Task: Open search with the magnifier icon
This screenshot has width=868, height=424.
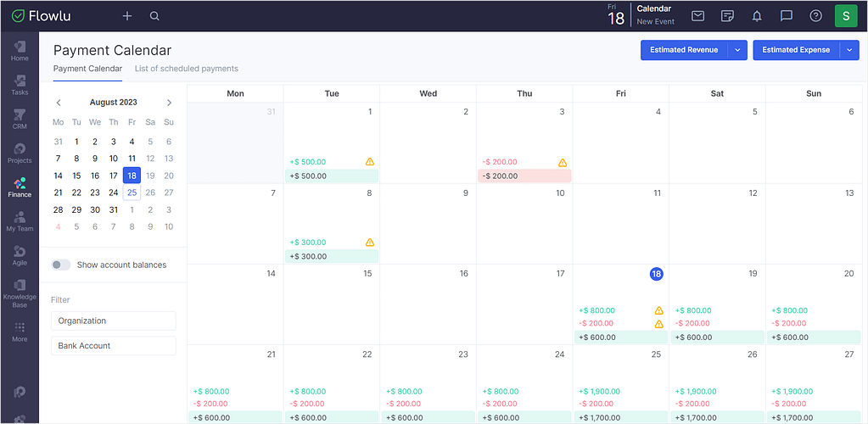Action: (154, 16)
